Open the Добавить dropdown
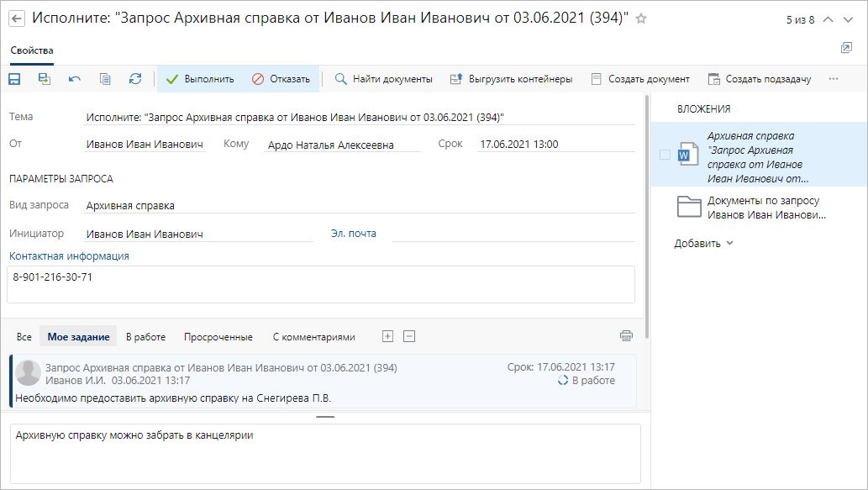 (x=703, y=244)
